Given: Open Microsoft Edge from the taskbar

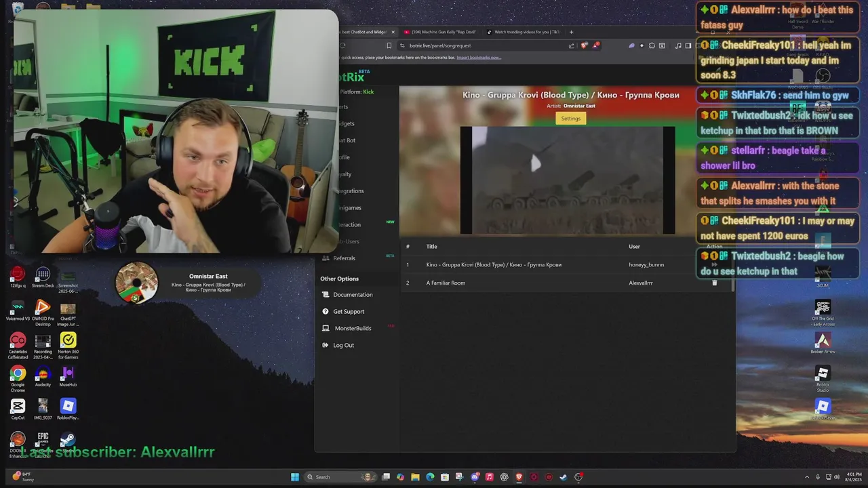Looking at the screenshot, I should coord(430,477).
